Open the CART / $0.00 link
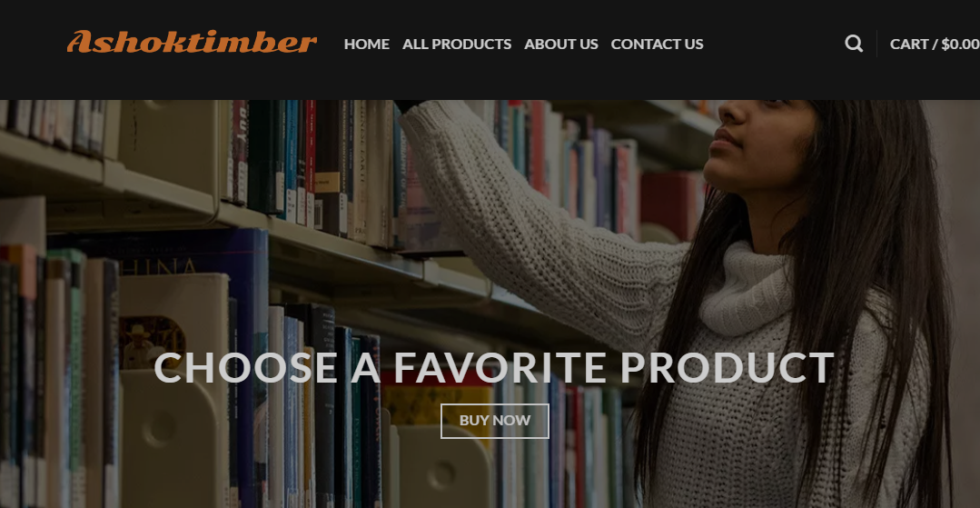Viewport: 980px width, 508px height. pos(935,44)
